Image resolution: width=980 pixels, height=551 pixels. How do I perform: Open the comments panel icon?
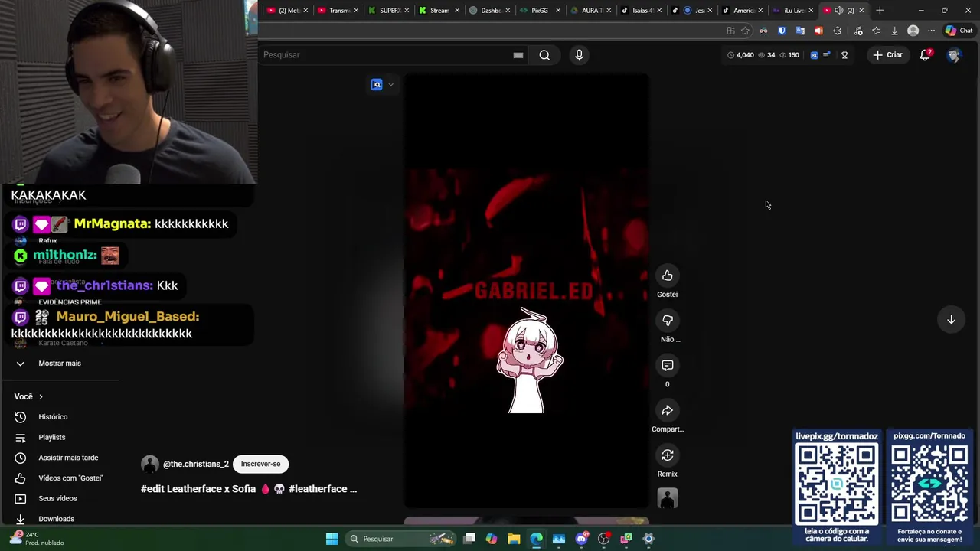click(667, 366)
